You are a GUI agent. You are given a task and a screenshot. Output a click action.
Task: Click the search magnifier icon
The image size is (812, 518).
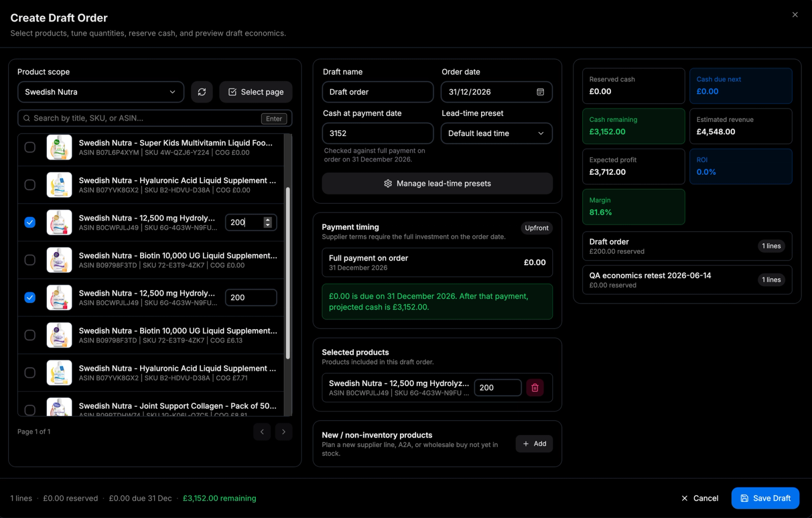27,118
